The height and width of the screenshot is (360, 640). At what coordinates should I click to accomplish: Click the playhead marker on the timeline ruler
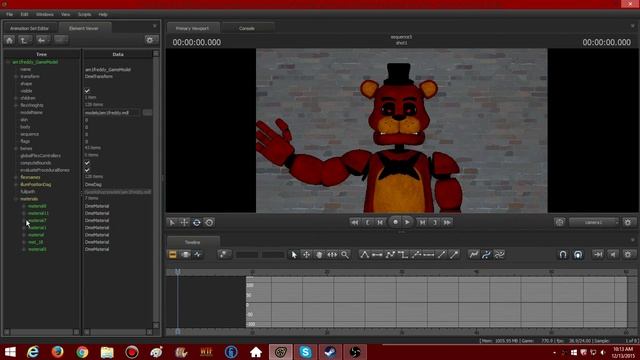pos(178,272)
